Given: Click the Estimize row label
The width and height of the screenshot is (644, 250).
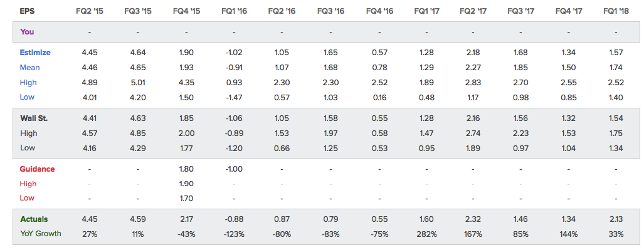Looking at the screenshot, I should (35, 53).
